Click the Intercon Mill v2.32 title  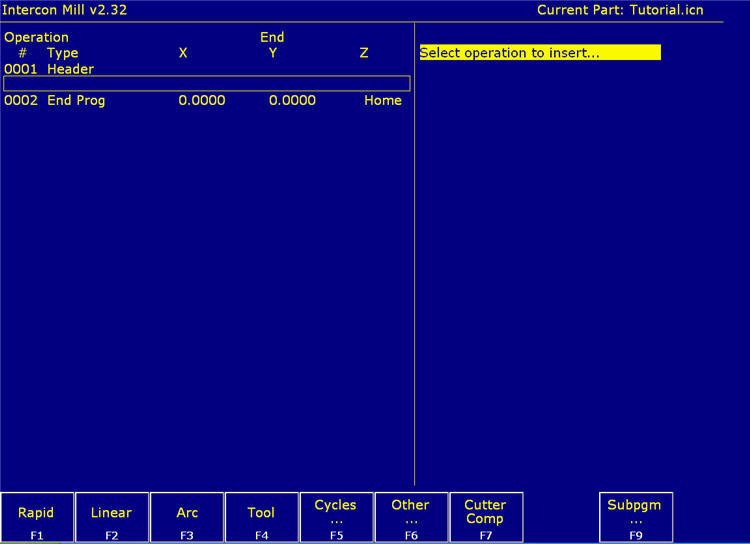pyautogui.click(x=65, y=10)
